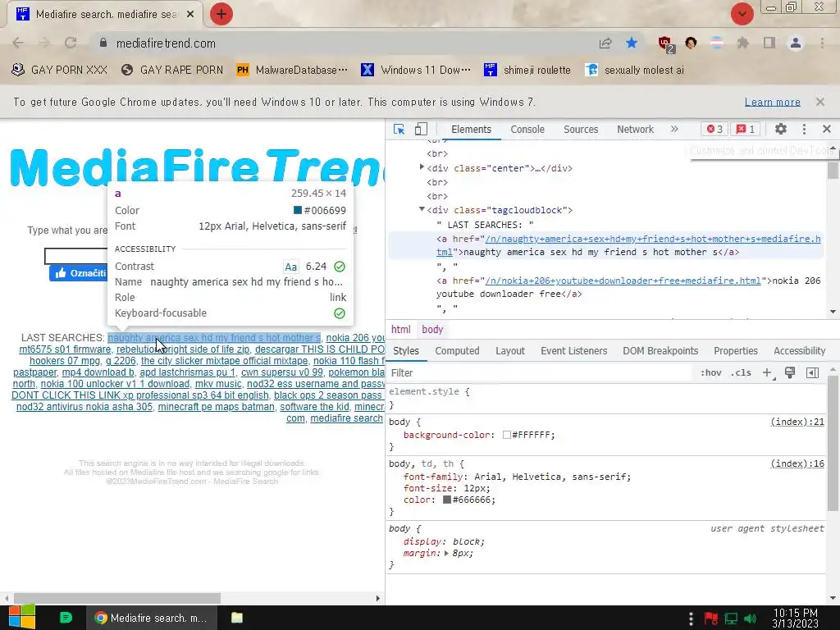Screen dimensions: 840x630
Task: Open the DevTools three-dot customize menu
Action: click(x=804, y=129)
